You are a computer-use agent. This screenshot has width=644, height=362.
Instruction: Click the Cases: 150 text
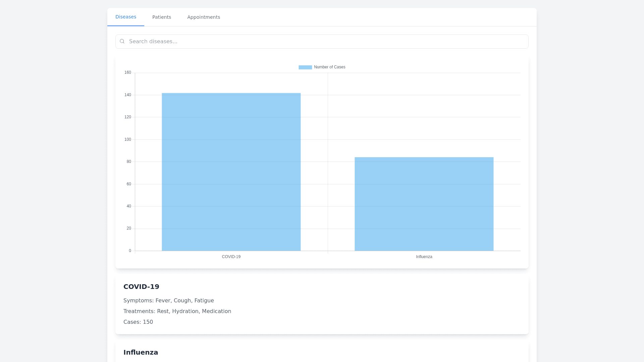[x=138, y=322]
